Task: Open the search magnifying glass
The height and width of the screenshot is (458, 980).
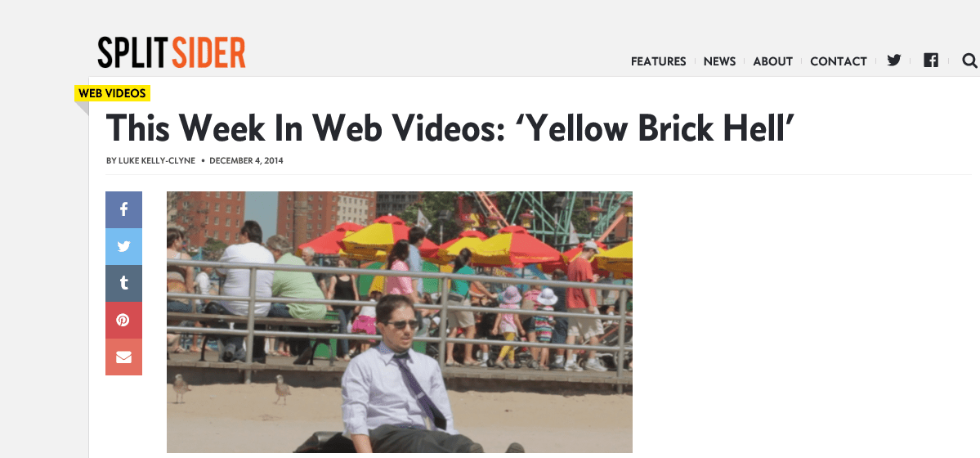Action: tap(969, 60)
